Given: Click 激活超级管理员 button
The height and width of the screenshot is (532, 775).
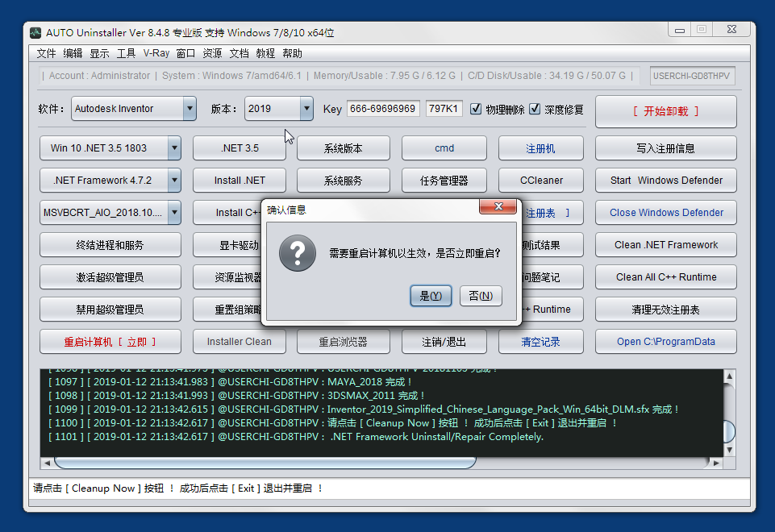Looking at the screenshot, I should tap(110, 277).
